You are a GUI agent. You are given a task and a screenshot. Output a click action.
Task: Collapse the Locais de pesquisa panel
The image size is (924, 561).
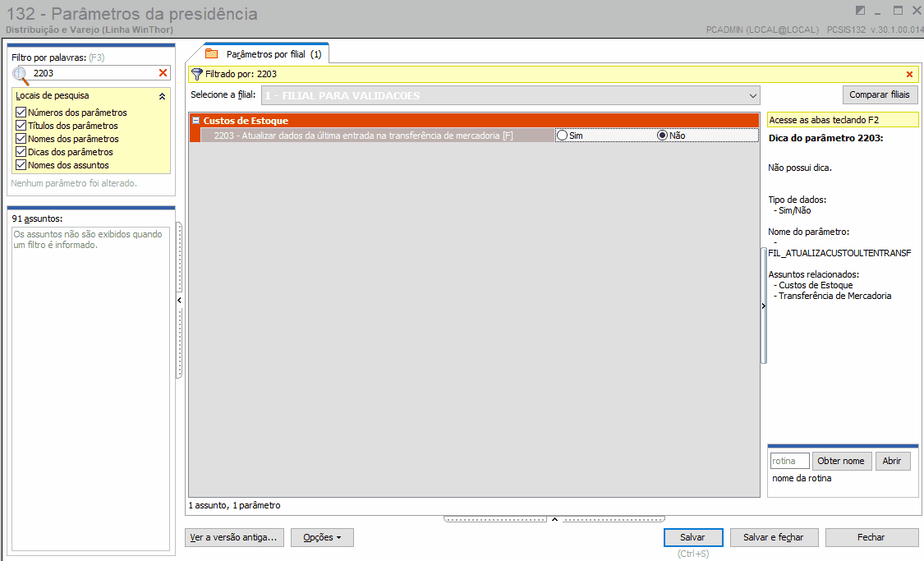click(162, 96)
